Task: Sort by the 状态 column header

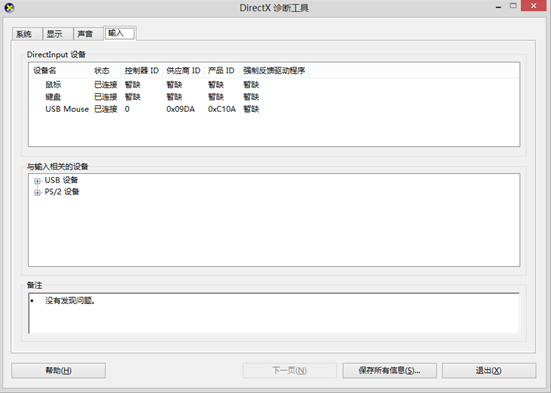Action: [105, 71]
